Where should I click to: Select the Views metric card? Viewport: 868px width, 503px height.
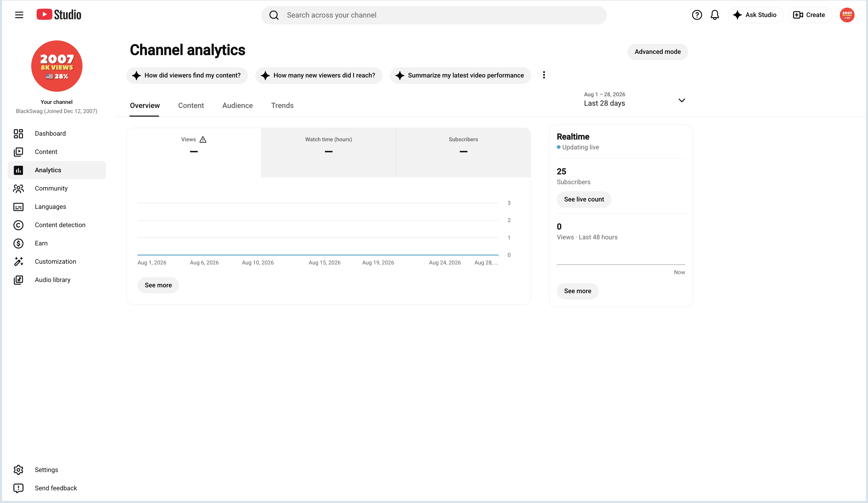[194, 153]
